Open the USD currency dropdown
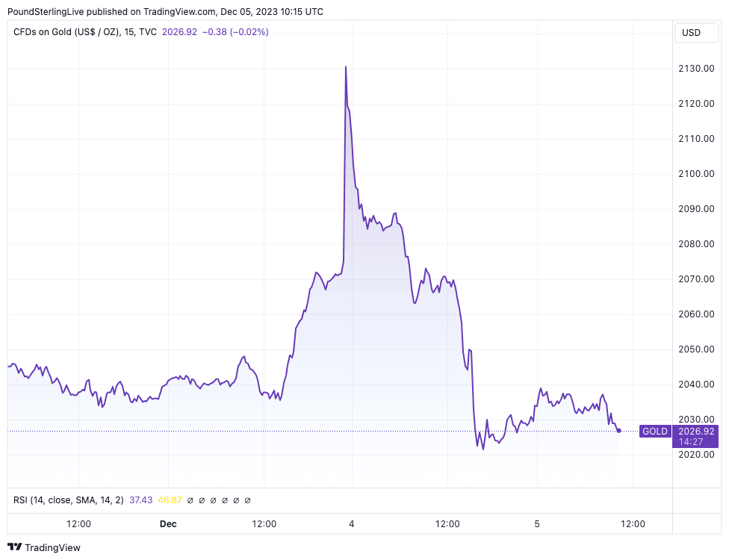 pos(691,32)
